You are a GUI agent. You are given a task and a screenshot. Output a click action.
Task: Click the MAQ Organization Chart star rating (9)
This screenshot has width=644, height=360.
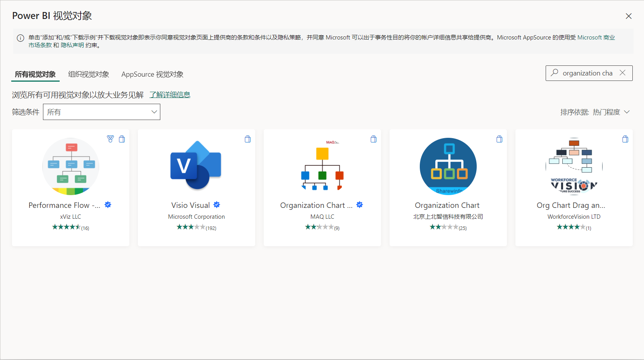(322, 227)
